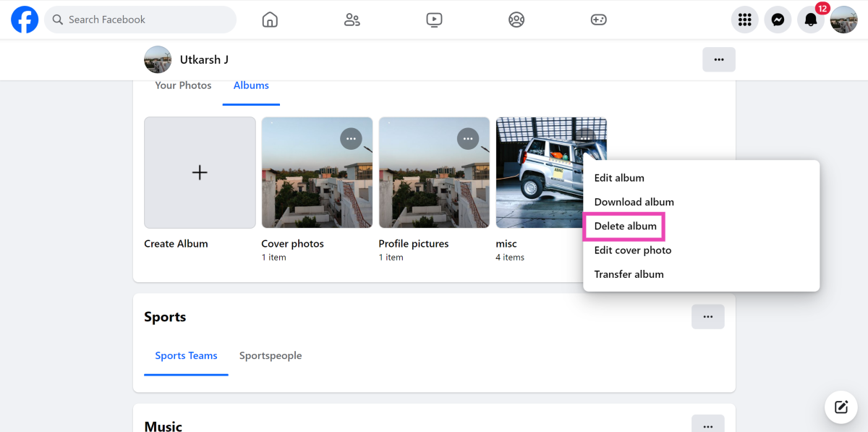Click the new message compose icon
This screenshot has width=868, height=432.
coord(841,407)
